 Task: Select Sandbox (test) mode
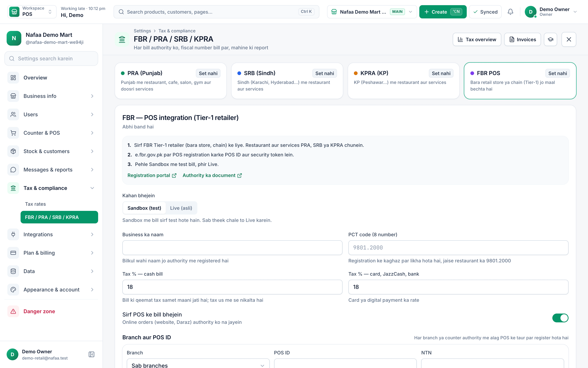click(144, 208)
